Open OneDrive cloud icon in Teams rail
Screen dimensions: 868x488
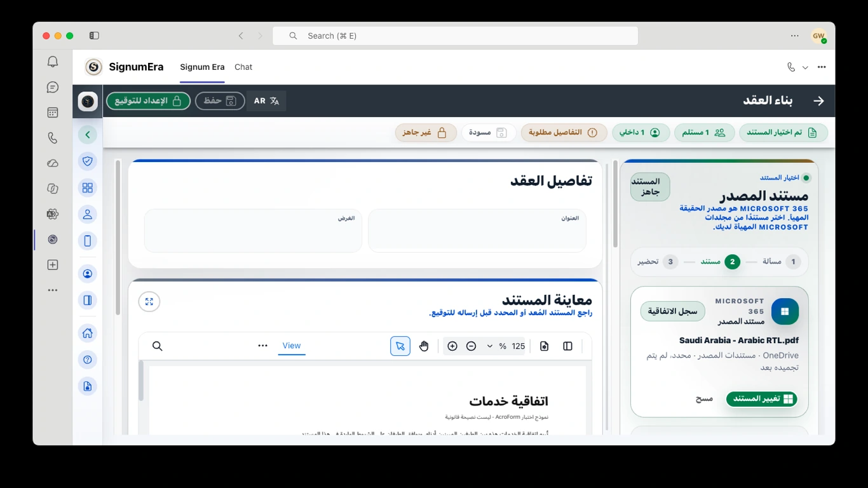(x=53, y=163)
